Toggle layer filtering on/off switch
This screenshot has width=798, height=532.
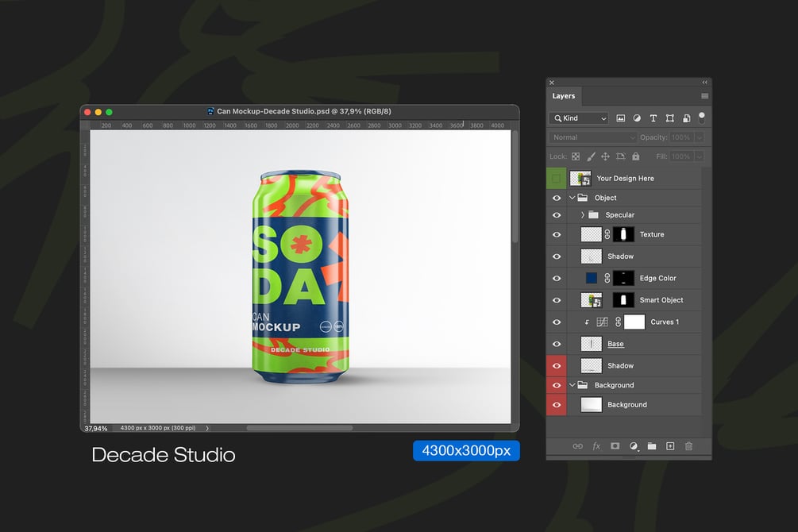click(702, 118)
